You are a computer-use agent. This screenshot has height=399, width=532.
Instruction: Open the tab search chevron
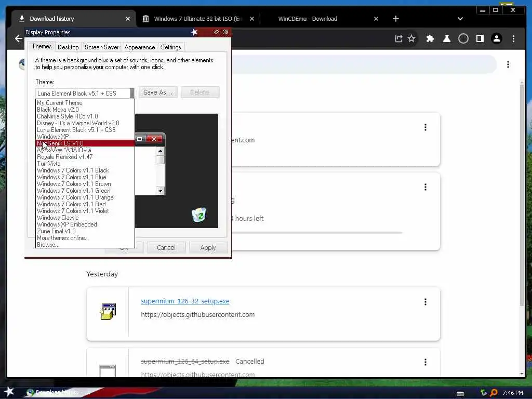[x=460, y=19]
